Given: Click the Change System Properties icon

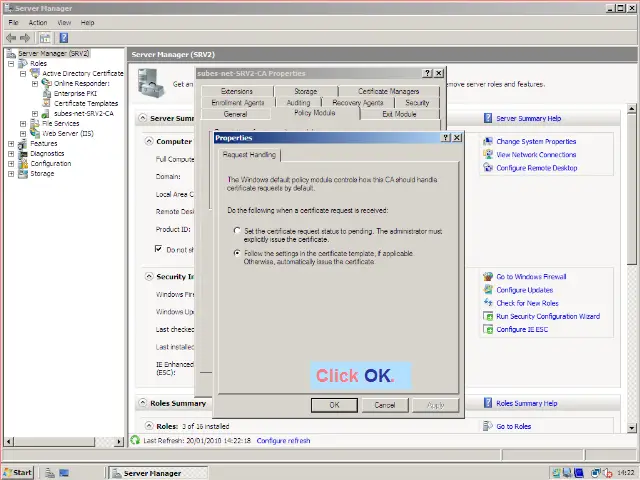Looking at the screenshot, I should (x=488, y=141).
